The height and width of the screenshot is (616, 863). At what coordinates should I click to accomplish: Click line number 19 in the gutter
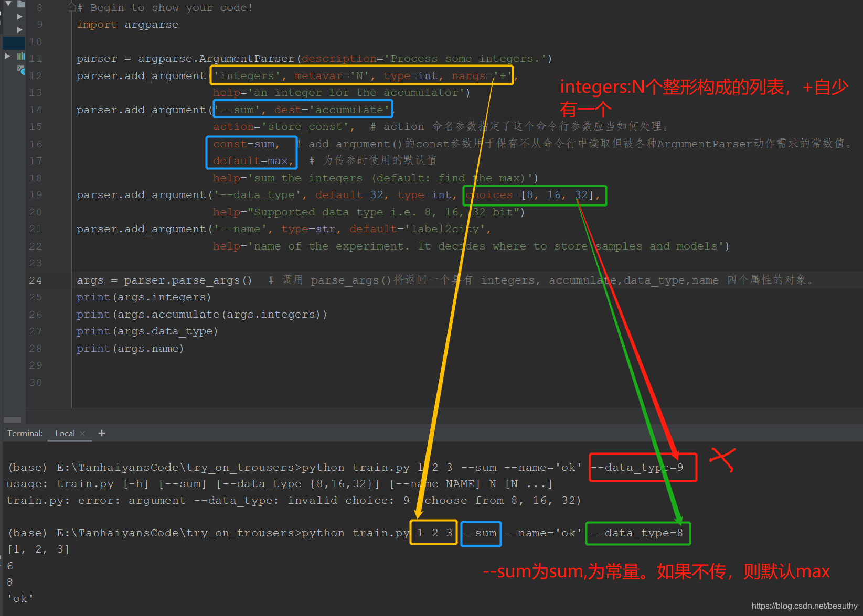click(35, 194)
